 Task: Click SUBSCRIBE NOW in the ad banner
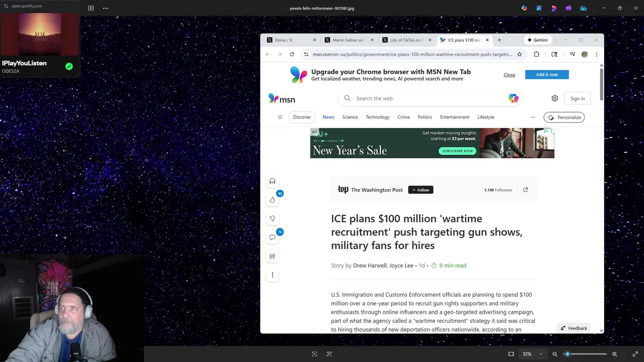pos(457,151)
